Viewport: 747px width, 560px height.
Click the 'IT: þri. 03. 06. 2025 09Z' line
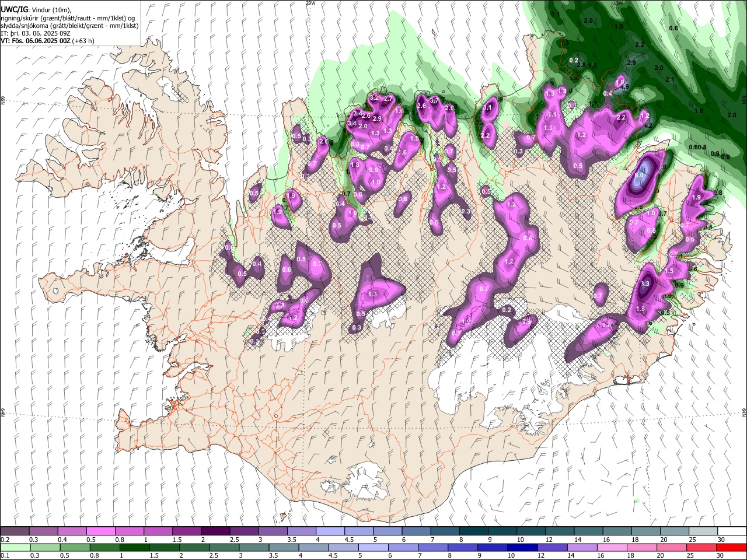36,34
